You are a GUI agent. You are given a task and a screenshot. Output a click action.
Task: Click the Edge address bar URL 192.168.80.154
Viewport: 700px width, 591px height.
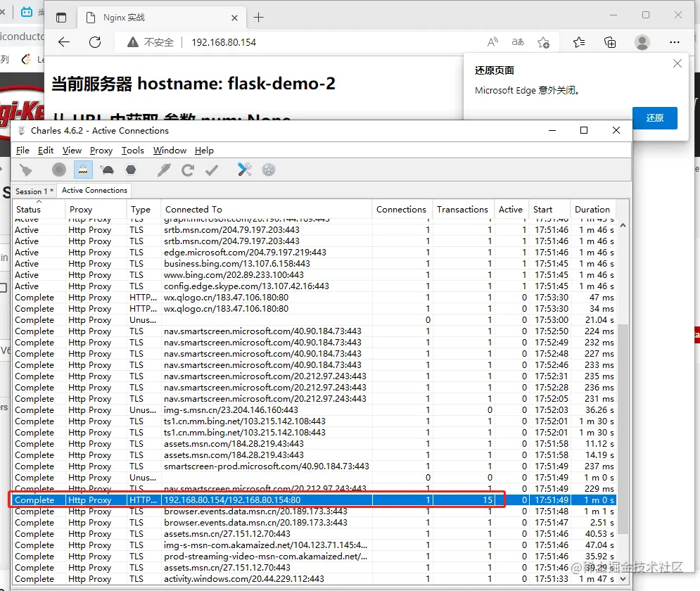point(224,42)
